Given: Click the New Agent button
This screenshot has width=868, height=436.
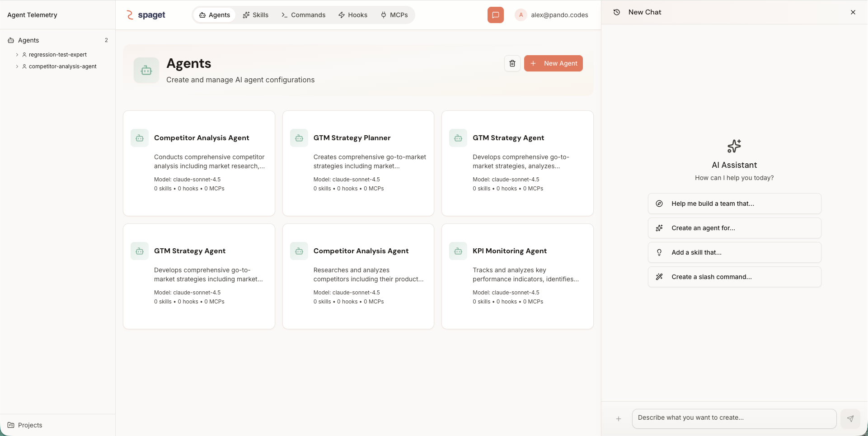Looking at the screenshot, I should click(x=553, y=63).
